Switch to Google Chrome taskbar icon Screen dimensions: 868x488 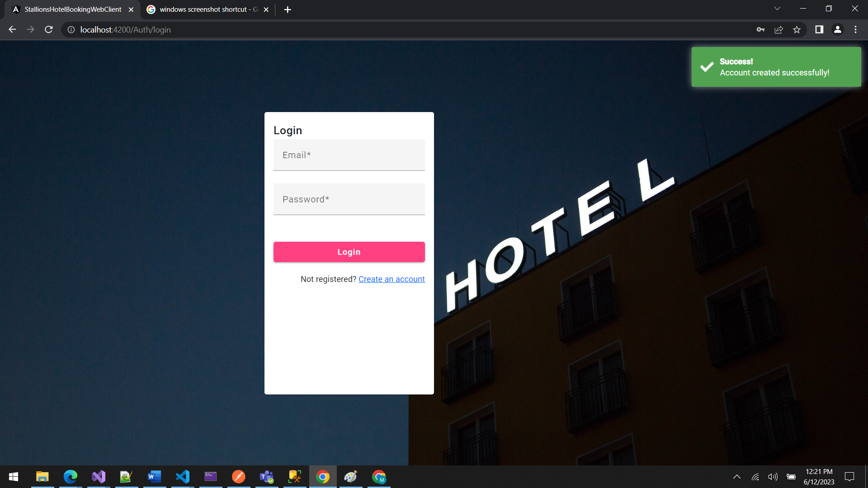click(323, 477)
